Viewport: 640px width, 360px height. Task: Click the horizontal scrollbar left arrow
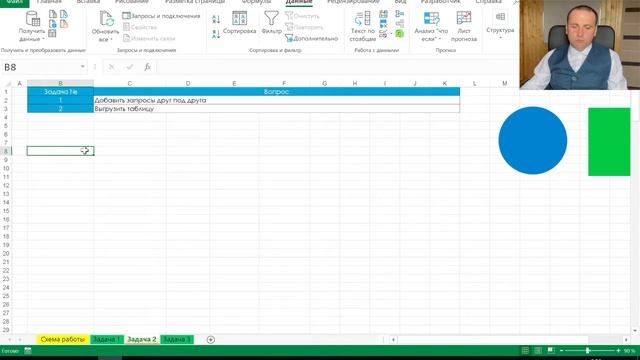393,340
